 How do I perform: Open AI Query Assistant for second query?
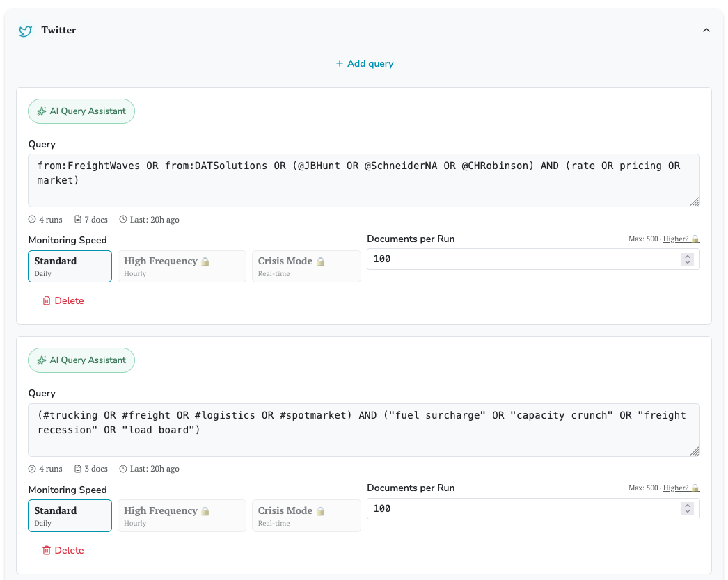(81, 360)
